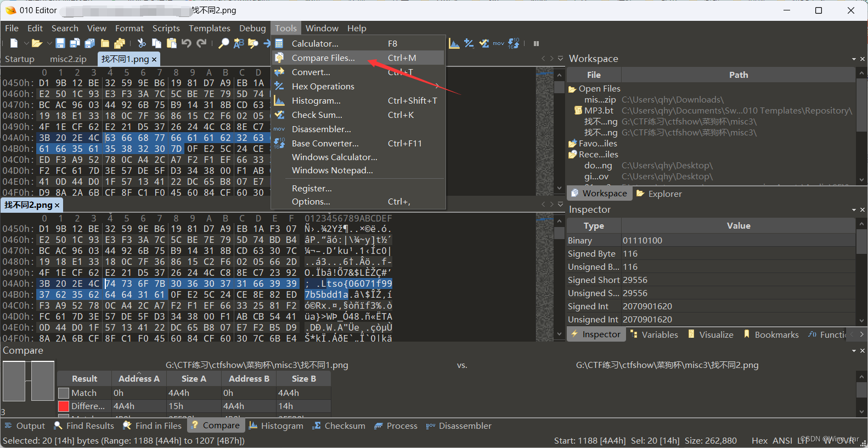Switch to the misc2.zip tab
Image resolution: width=868 pixels, height=448 pixels.
[68, 59]
